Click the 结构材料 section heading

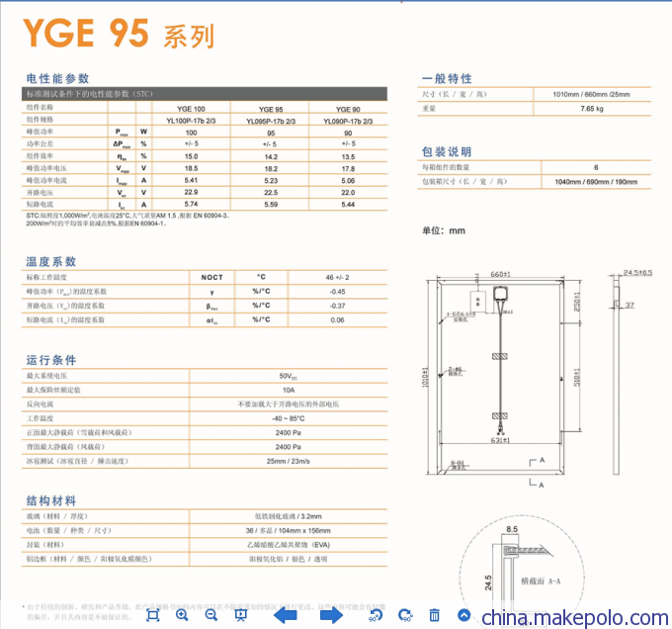(x=50, y=500)
